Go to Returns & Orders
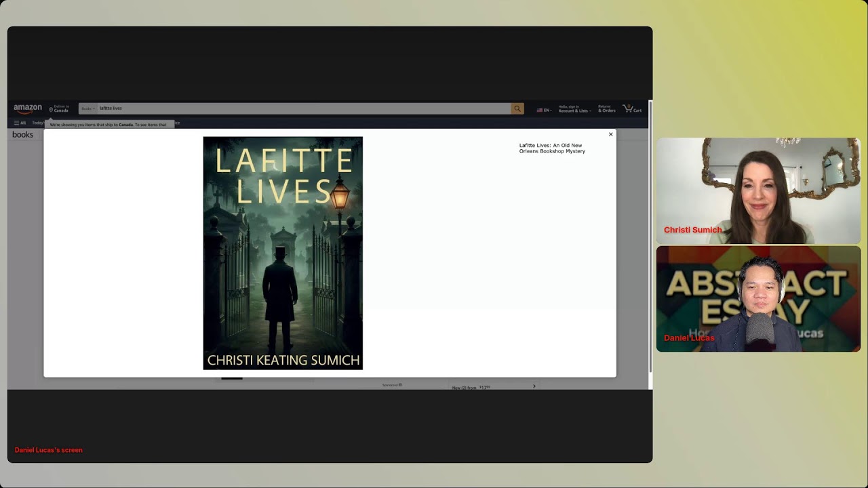The width and height of the screenshot is (868, 488). click(x=606, y=108)
